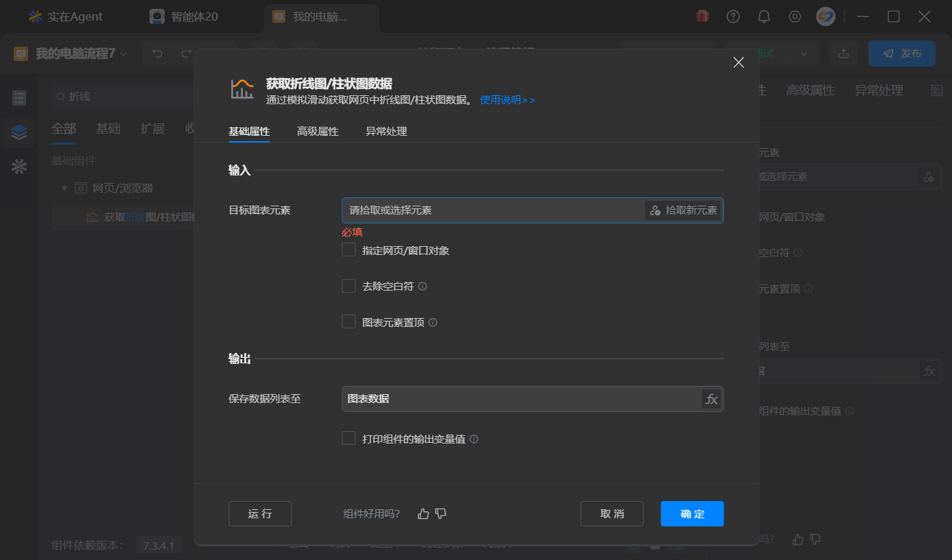Switch to the 高级属性 tab

(x=318, y=131)
